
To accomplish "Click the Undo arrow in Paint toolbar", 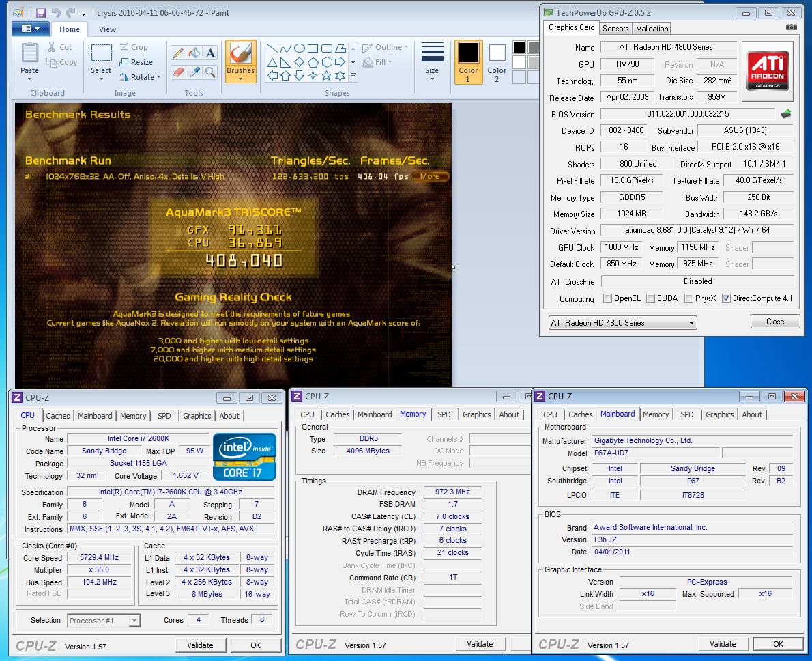I will pos(56,13).
